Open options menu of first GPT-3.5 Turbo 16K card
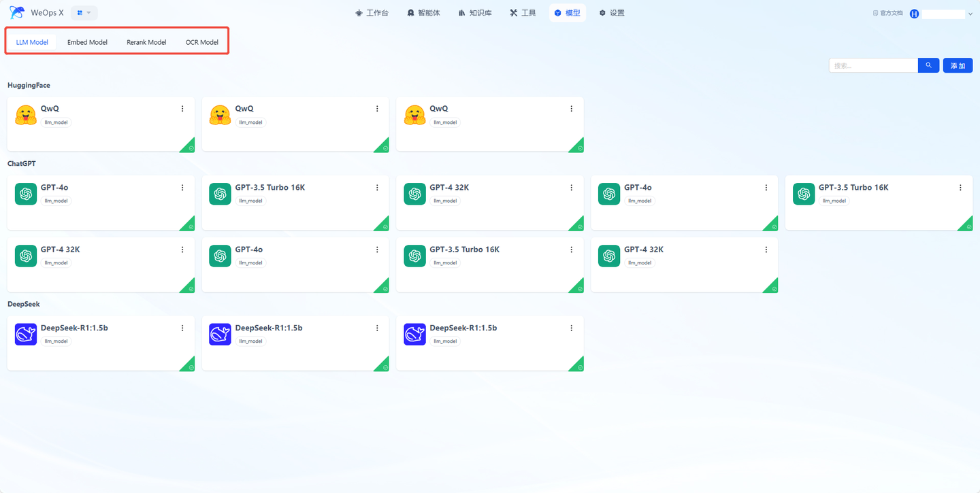This screenshot has height=493, width=980. [x=377, y=188]
